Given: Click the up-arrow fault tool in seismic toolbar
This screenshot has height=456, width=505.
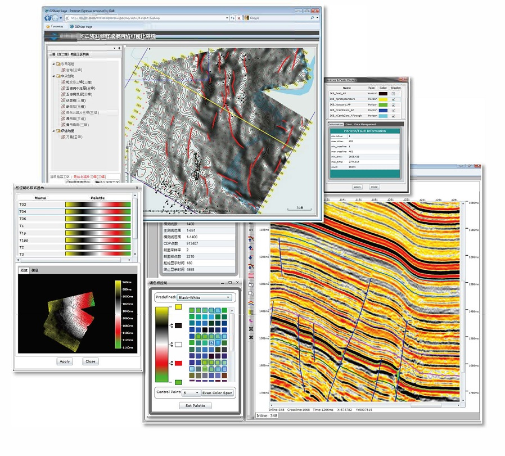Looking at the screenshot, I should point(251,248).
